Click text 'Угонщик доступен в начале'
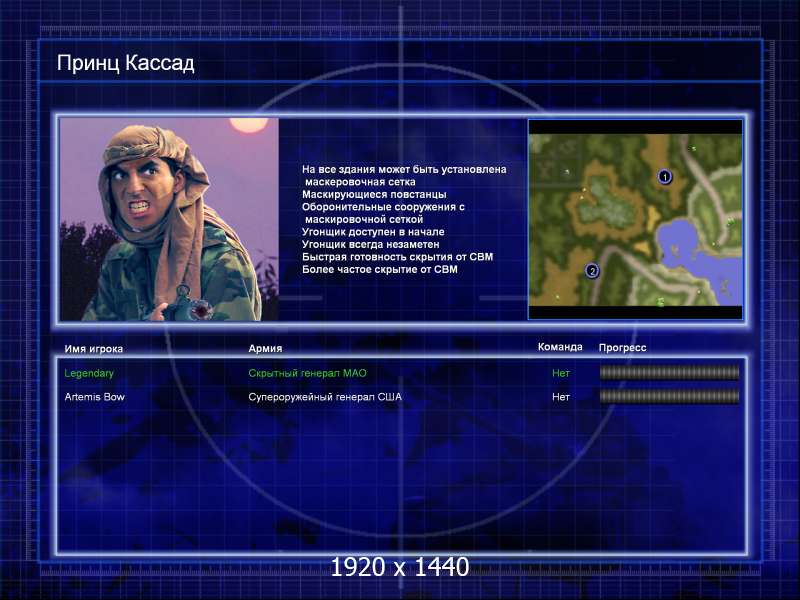This screenshot has height=600, width=800. [373, 232]
